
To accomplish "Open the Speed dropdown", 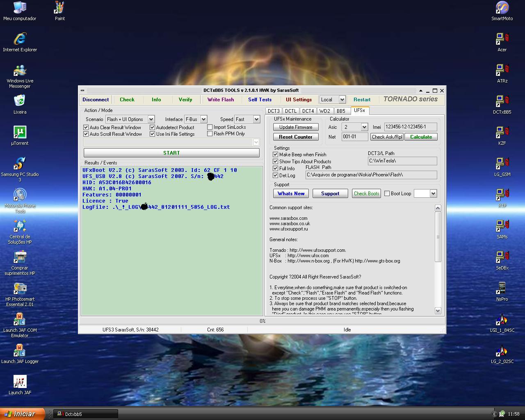I will (x=256, y=119).
